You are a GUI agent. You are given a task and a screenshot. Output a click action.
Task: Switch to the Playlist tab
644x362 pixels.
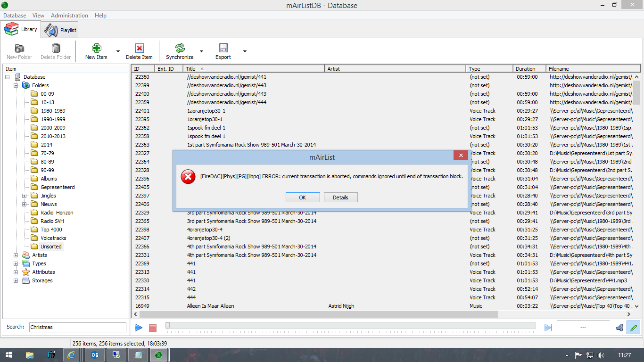(60, 30)
